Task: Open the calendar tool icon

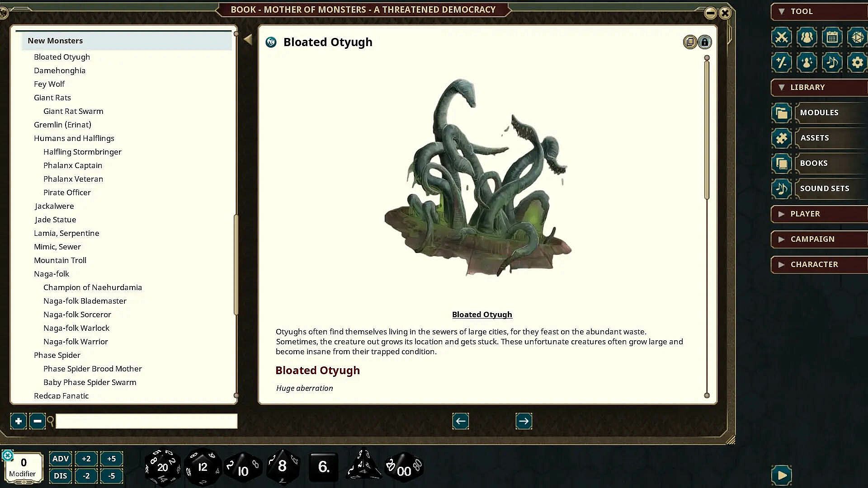Action: [832, 37]
